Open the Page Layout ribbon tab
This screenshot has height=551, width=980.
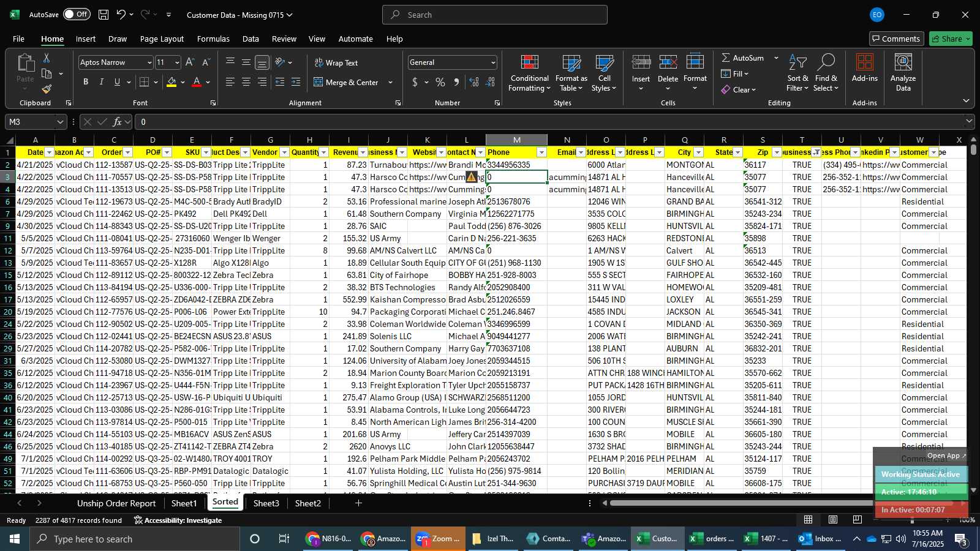click(x=162, y=39)
